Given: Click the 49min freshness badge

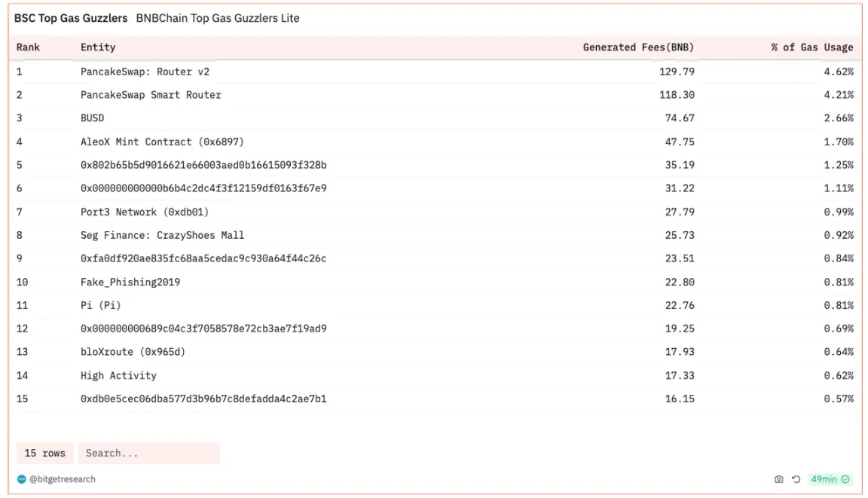Looking at the screenshot, I should (x=830, y=479).
